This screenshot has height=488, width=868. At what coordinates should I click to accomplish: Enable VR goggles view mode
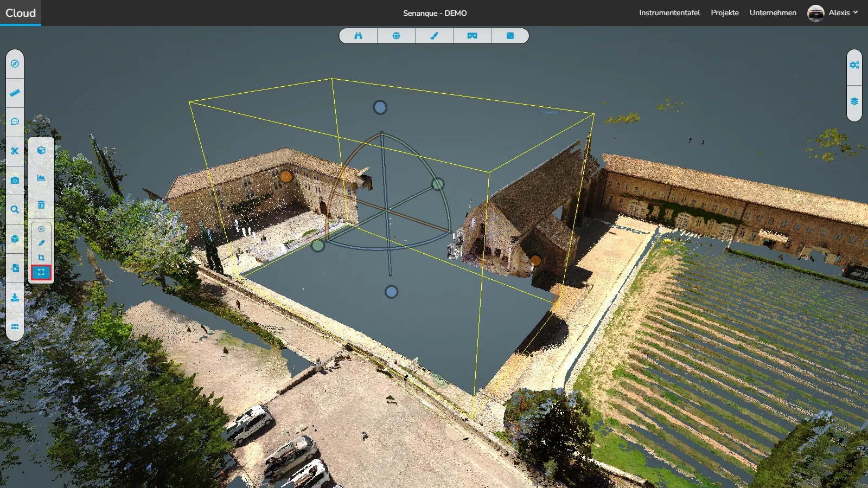(472, 36)
